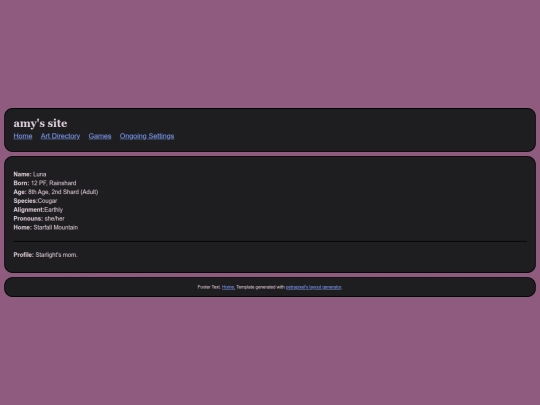
Task: Go to the Games page
Action: (x=100, y=136)
